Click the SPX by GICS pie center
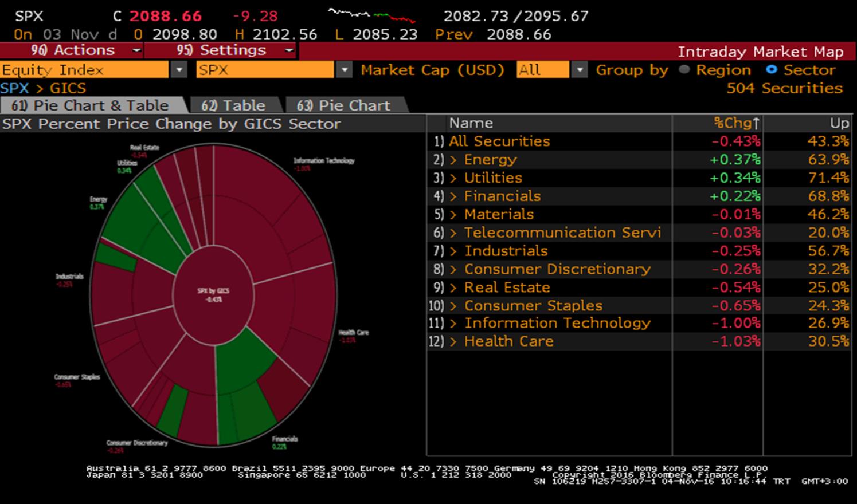 pyautogui.click(x=213, y=294)
